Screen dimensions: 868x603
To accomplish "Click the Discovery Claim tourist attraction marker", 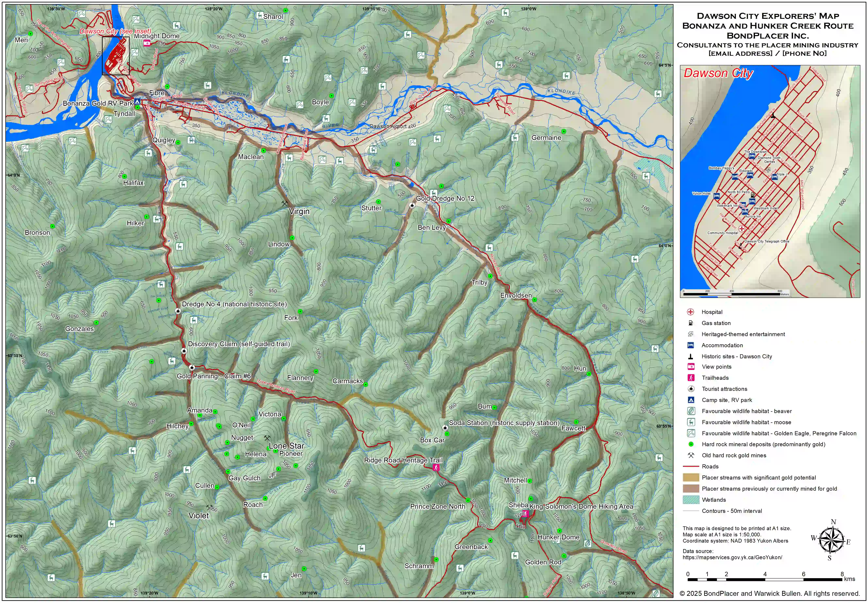I will 184,351.
